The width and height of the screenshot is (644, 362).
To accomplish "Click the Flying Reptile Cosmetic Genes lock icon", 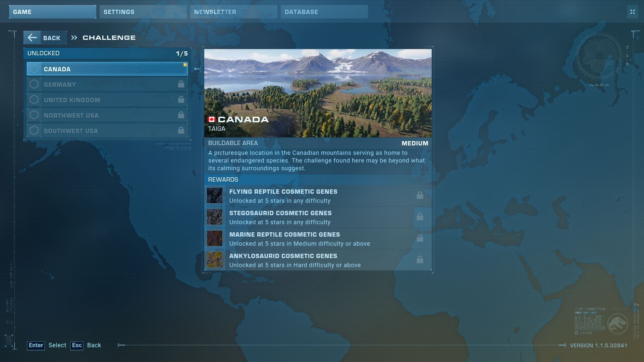I will click(x=420, y=195).
